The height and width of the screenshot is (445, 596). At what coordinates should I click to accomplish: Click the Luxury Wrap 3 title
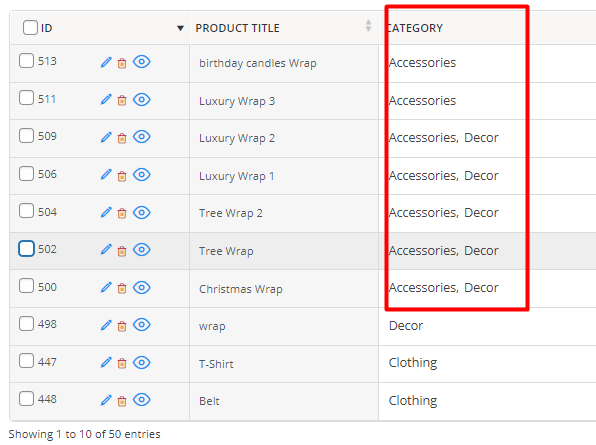click(x=237, y=101)
